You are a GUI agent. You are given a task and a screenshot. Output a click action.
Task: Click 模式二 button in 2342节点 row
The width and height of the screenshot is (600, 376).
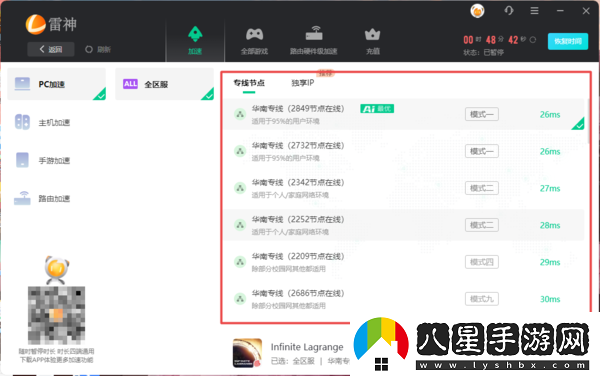482,188
